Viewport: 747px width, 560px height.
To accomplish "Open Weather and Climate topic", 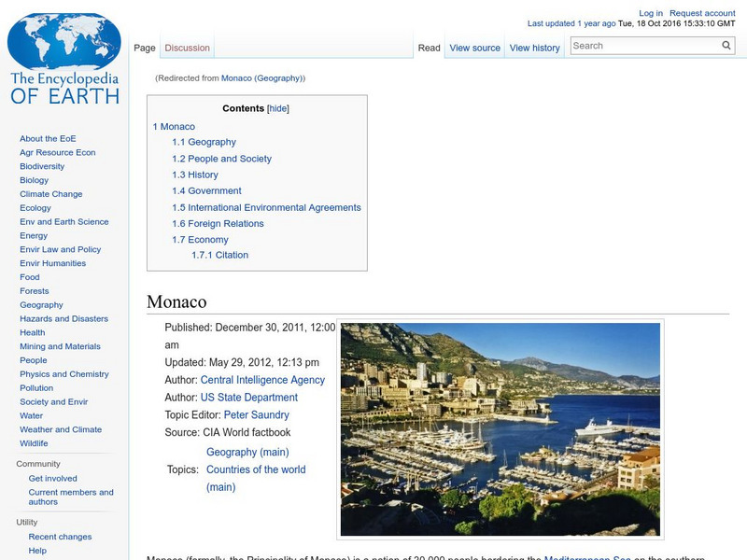I will point(61,429).
